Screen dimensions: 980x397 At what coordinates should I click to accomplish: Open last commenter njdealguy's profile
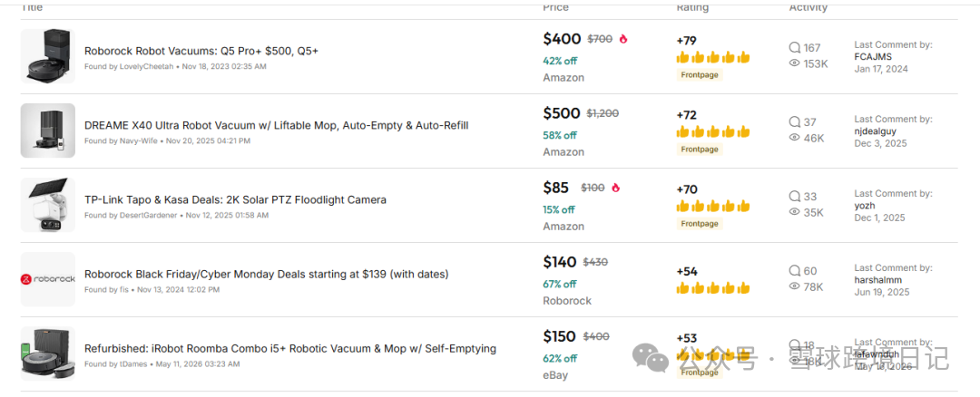pos(877,131)
